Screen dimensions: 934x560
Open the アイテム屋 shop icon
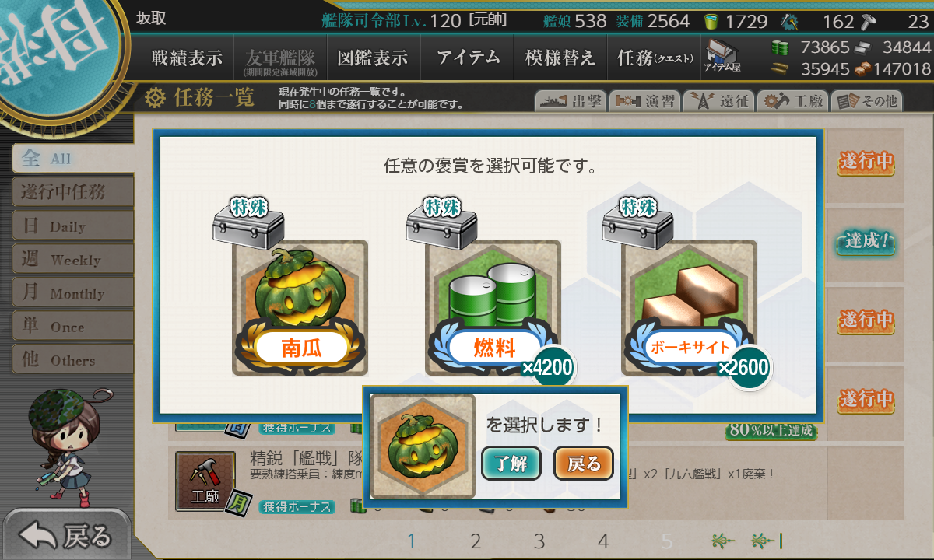(722, 56)
